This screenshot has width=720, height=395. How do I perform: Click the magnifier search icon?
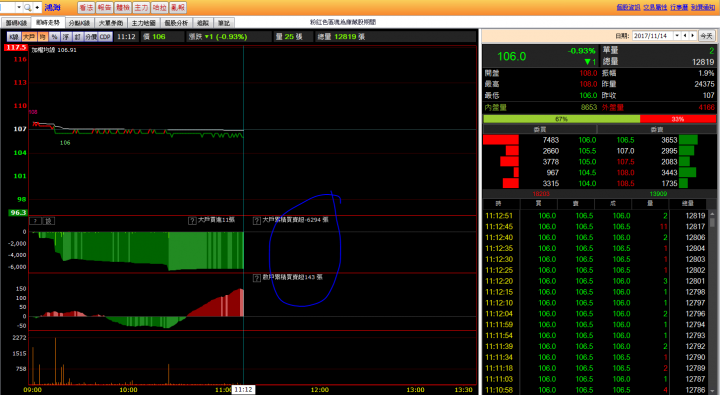point(28,7)
